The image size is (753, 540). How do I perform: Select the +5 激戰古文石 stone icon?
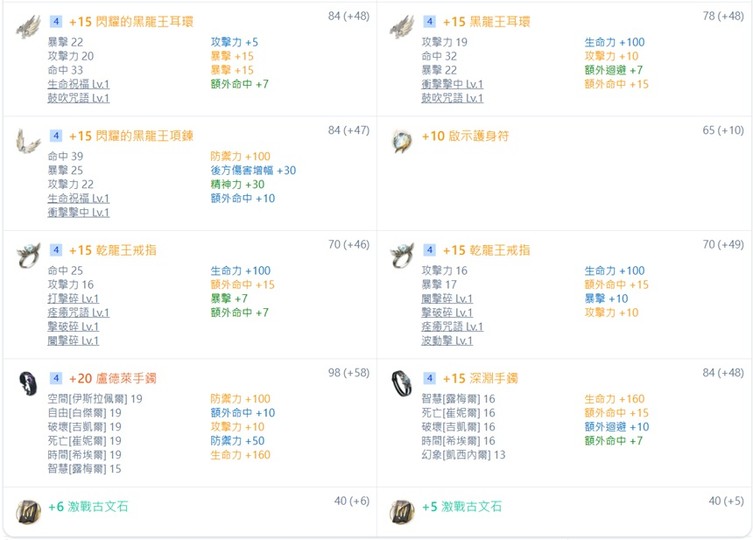401,511
